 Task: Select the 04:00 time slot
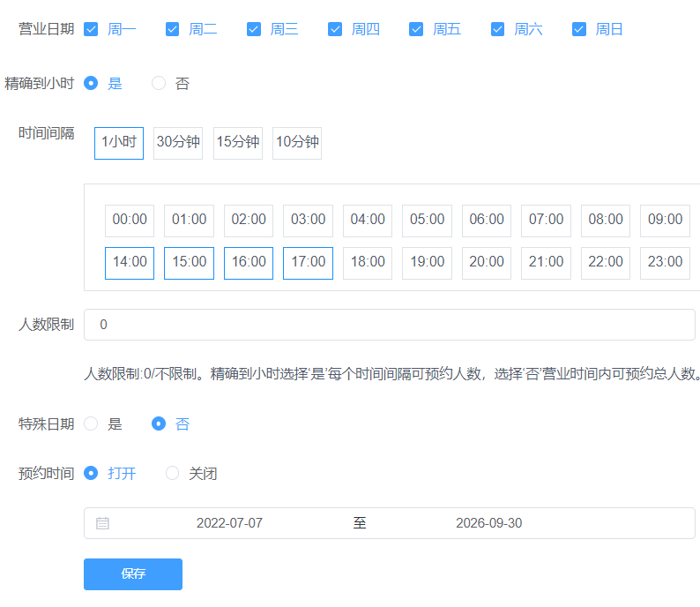pos(368,221)
